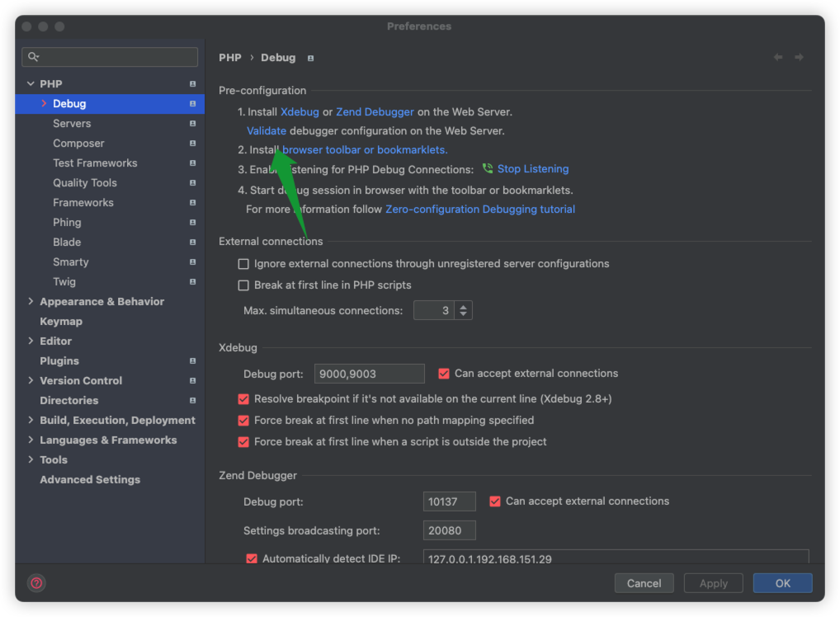Click the per-project icon beside Twig in sidebar
This screenshot has height=617, width=840.
(x=192, y=281)
